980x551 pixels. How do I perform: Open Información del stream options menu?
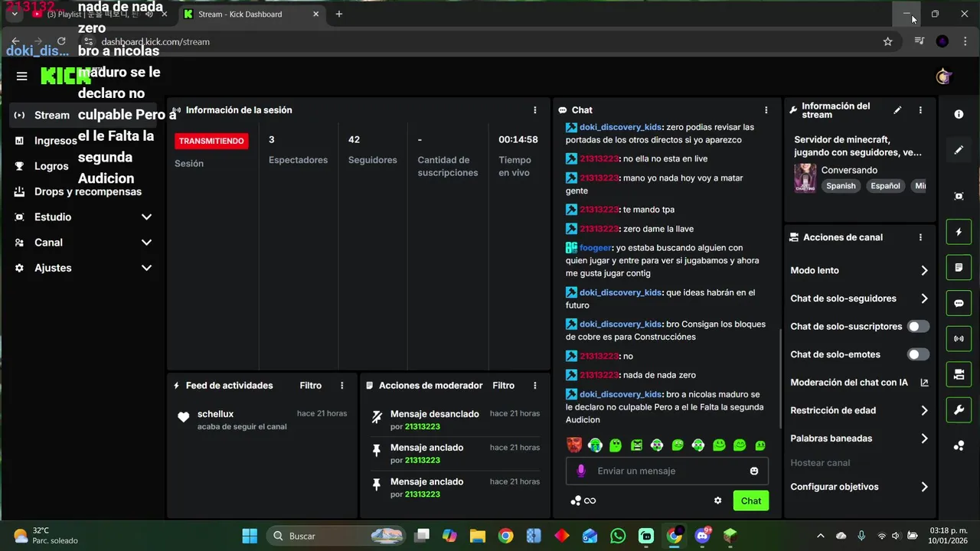[920, 110]
